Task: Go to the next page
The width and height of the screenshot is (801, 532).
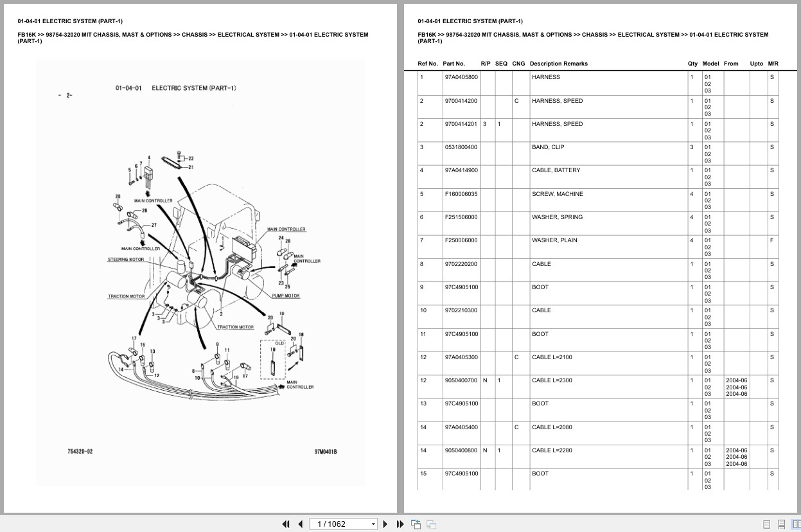Action: (385, 524)
